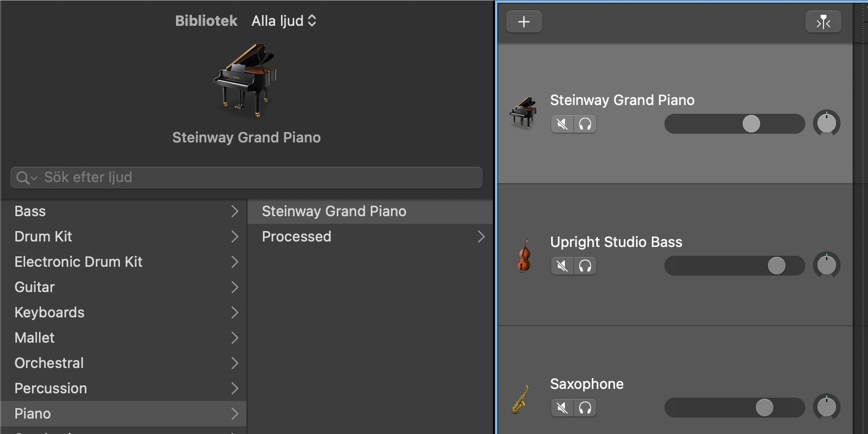Select the Electronic Drum Kit category
The width and height of the screenshot is (868, 434).
(x=124, y=262)
